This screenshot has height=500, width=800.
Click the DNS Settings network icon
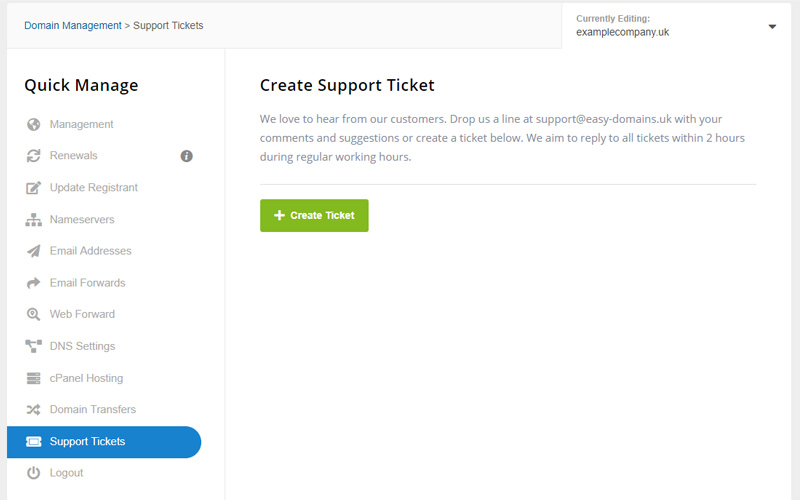[x=33, y=346]
